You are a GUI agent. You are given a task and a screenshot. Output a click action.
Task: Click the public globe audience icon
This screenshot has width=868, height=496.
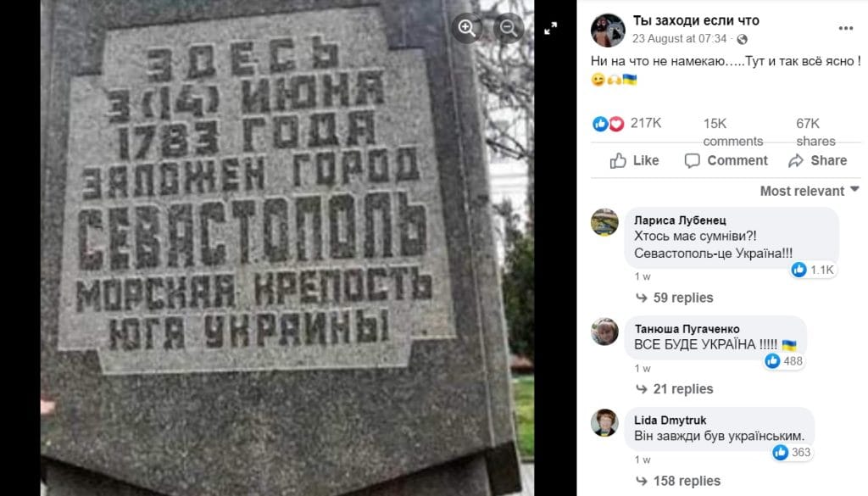743,39
